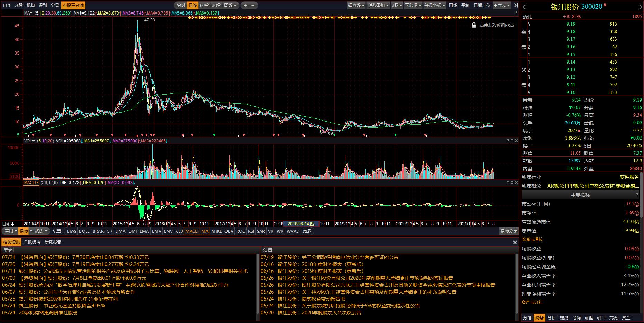Viewport: 644px width, 323px height.
Task: Switch chart to 分时 view
Action: [181, 5]
